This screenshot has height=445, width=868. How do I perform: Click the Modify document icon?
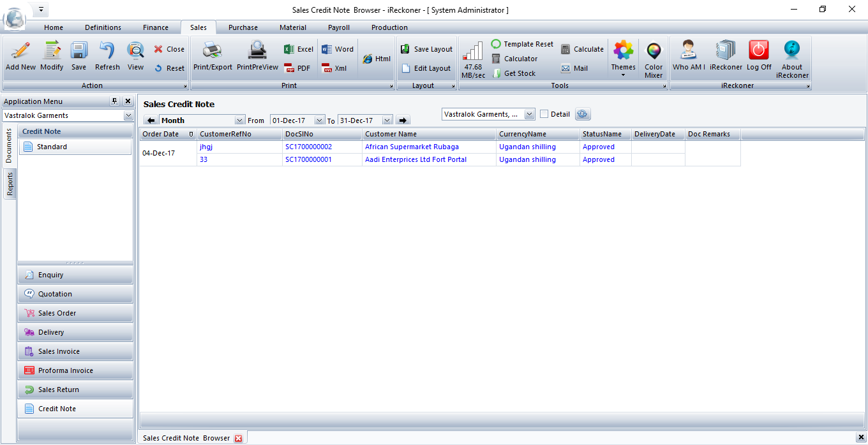pyautogui.click(x=52, y=51)
